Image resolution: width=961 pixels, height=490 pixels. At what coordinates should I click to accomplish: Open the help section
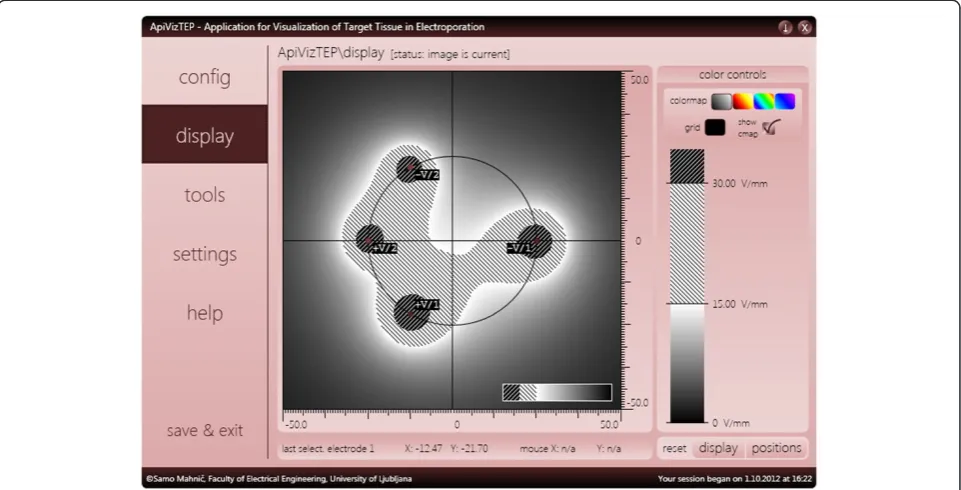pyautogui.click(x=205, y=312)
